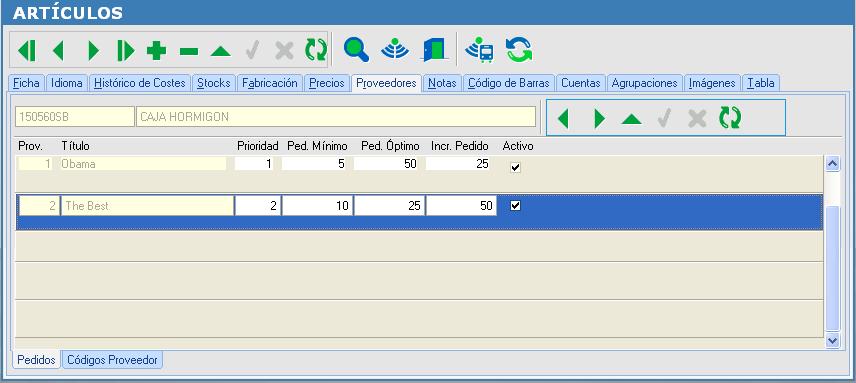Go to previous supplier in sub-toolbar
The image size is (856, 383).
(563, 118)
